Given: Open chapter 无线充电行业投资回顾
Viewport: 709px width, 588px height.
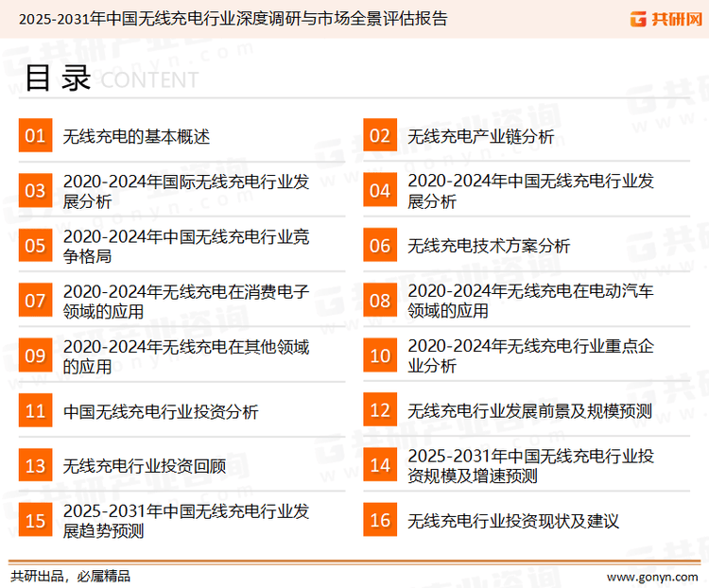Looking at the screenshot, I should coord(145,466).
